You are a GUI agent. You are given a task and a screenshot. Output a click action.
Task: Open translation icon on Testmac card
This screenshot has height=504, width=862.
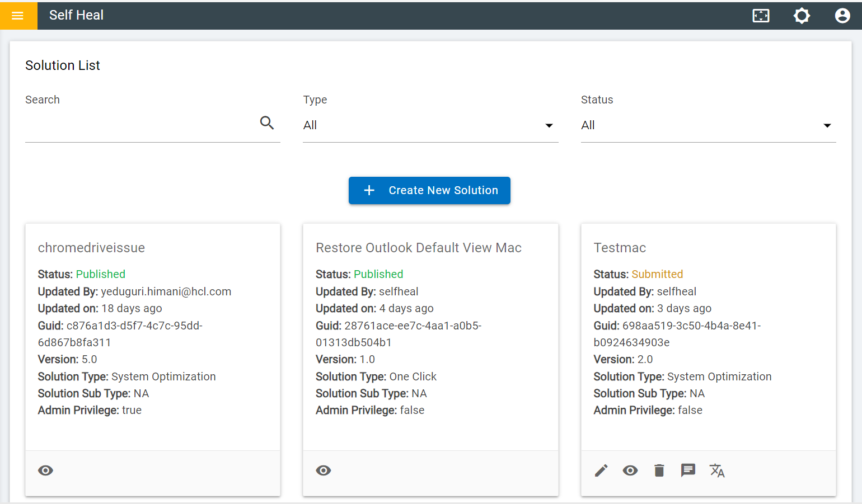(717, 470)
